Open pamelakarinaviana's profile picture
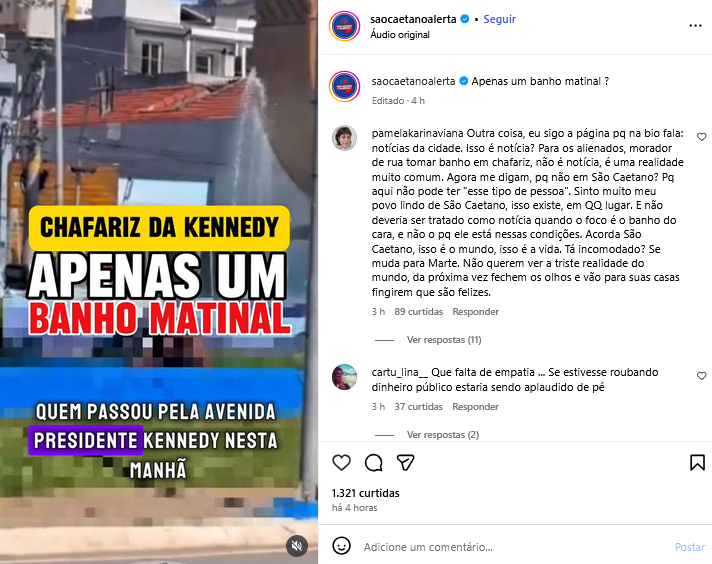The image size is (712, 564). point(344,138)
